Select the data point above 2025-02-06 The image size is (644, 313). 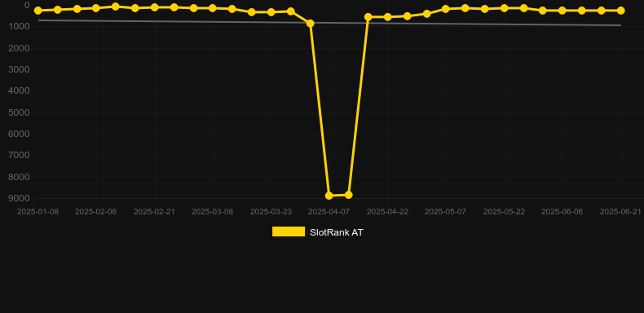point(96,8)
